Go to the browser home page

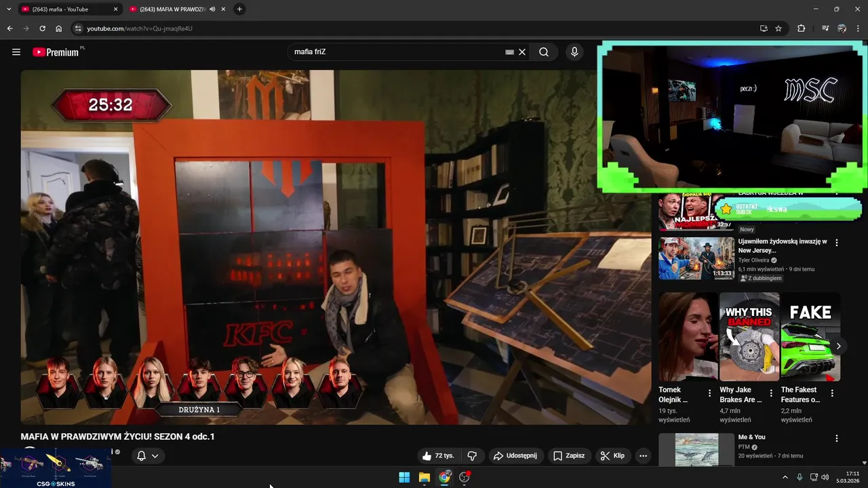(58, 28)
